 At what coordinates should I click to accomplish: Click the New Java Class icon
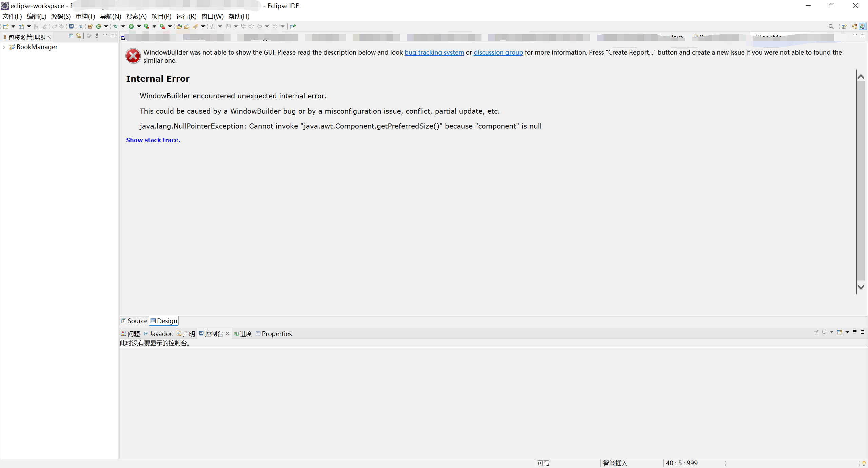(99, 26)
